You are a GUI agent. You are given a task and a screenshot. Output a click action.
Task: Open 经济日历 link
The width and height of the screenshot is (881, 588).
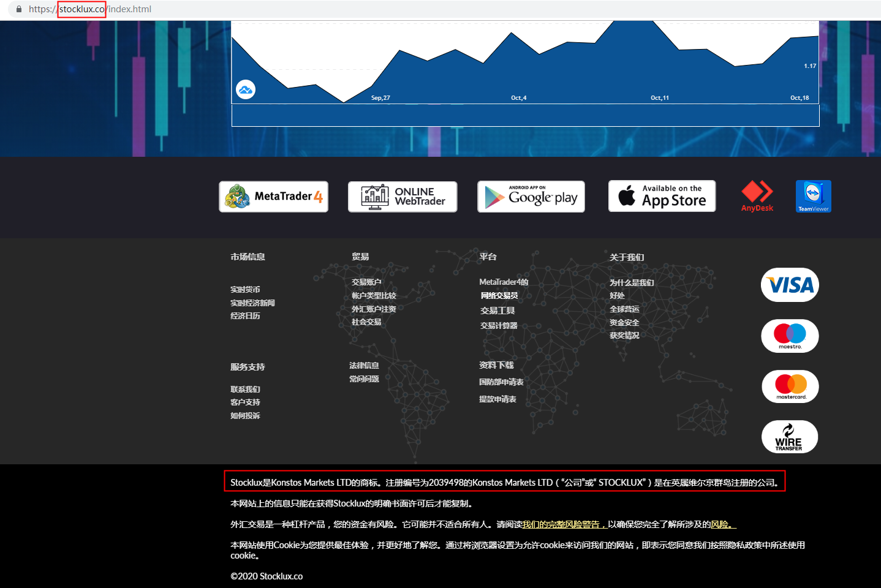pyautogui.click(x=245, y=316)
